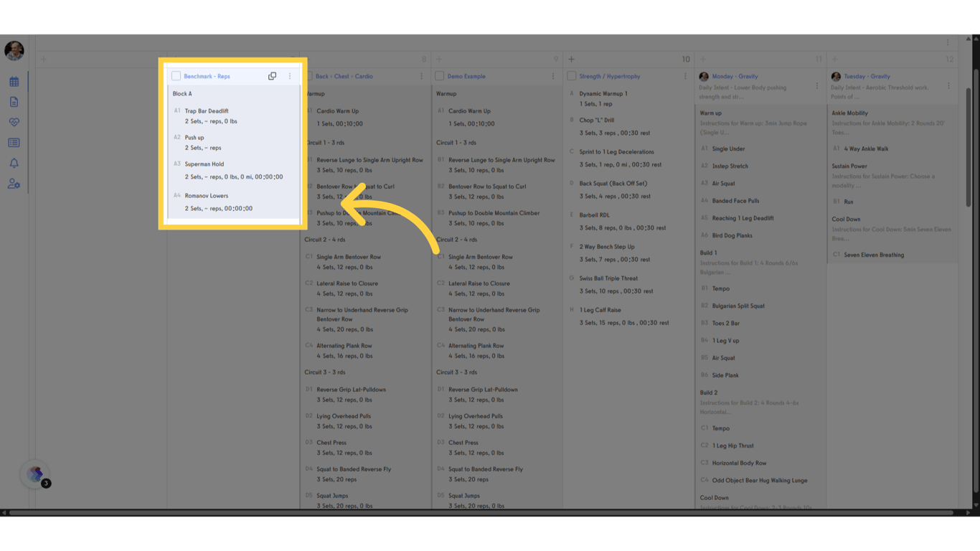Click the Block A heading in Benchmark
980x551 pixels.
point(182,94)
